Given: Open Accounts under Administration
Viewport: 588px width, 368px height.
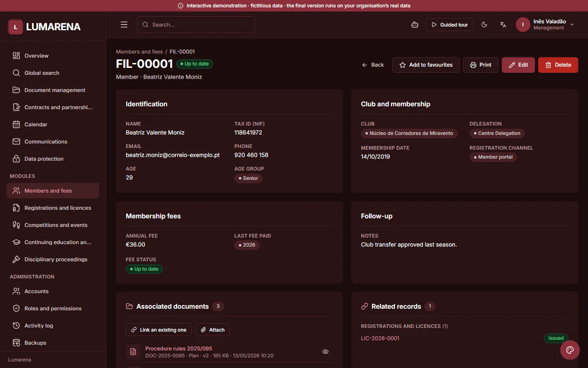Looking at the screenshot, I should (x=53, y=291).
